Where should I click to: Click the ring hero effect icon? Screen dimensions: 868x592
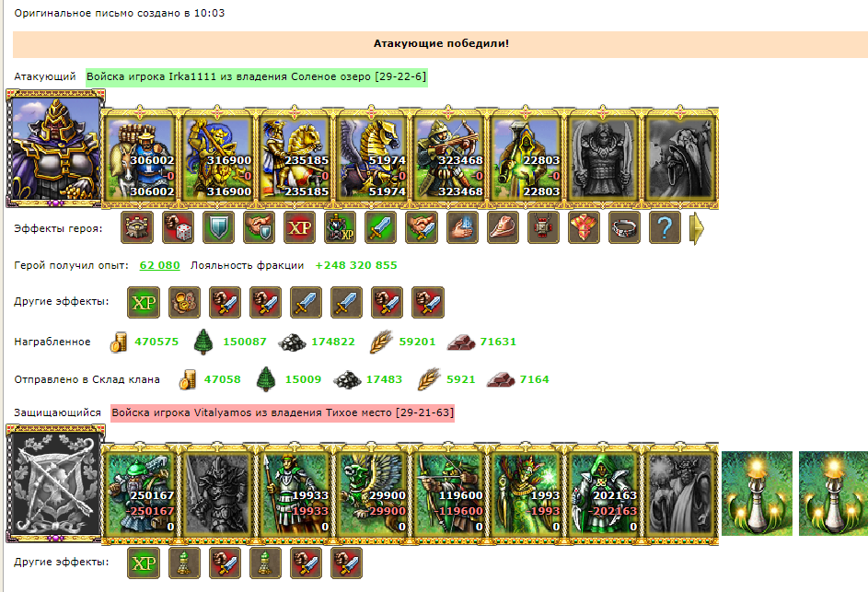tap(624, 227)
